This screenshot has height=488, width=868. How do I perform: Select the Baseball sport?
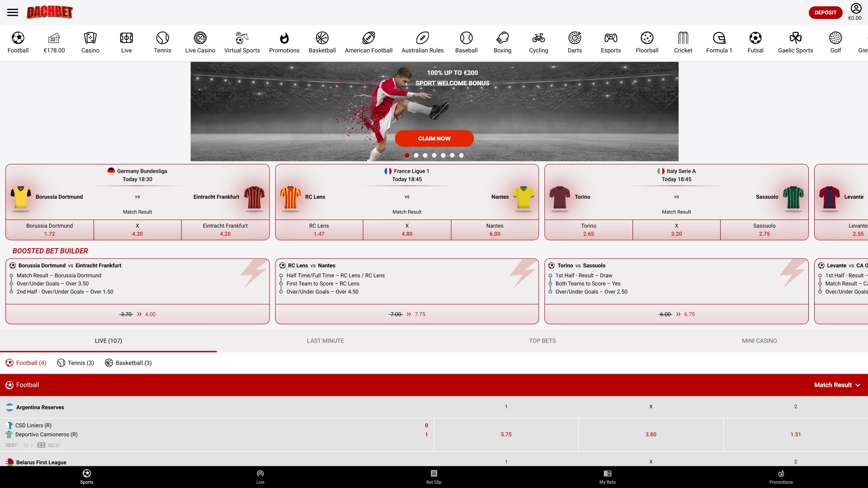[467, 42]
